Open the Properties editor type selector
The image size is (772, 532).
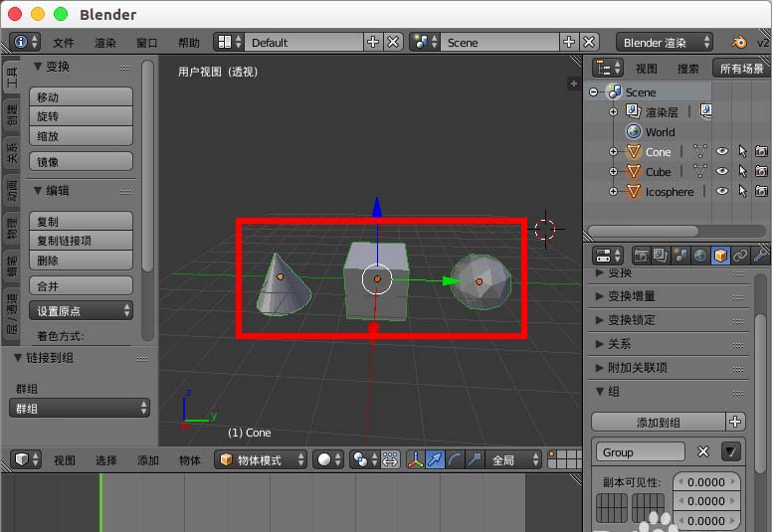[608, 256]
